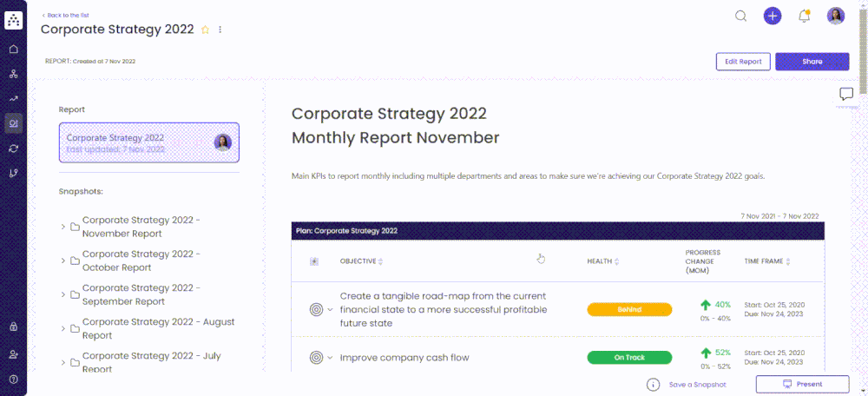Toggle the expand-all icon in the table header
The image size is (868, 396).
(x=314, y=261)
